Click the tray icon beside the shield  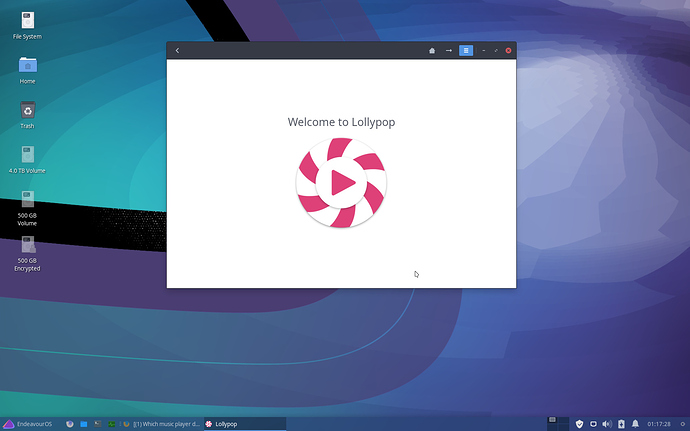(593, 424)
